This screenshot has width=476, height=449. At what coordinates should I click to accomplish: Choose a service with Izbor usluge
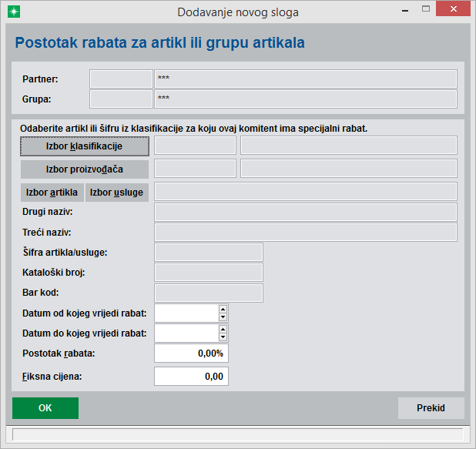(117, 193)
